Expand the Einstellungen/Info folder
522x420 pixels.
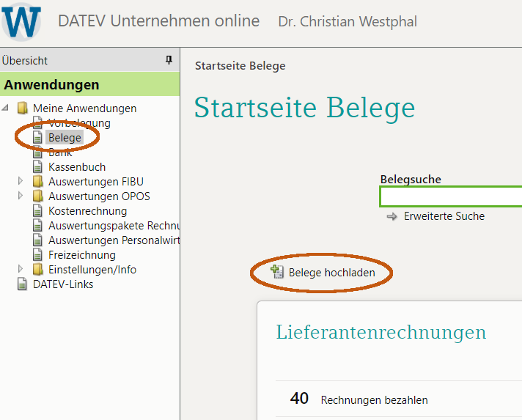coord(21,268)
